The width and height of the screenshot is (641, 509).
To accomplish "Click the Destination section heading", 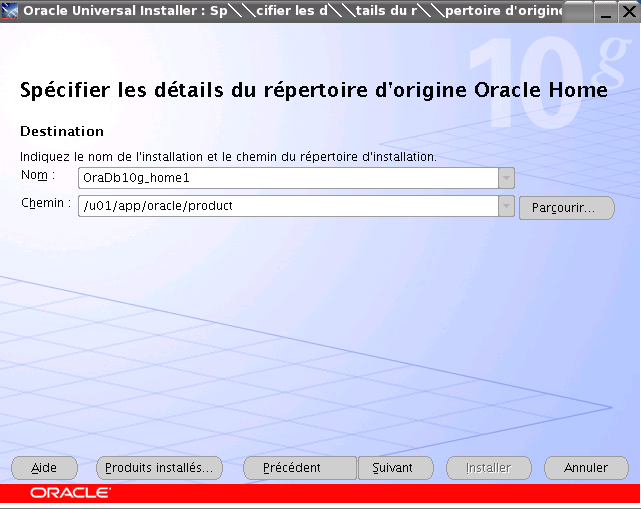I will [x=62, y=131].
